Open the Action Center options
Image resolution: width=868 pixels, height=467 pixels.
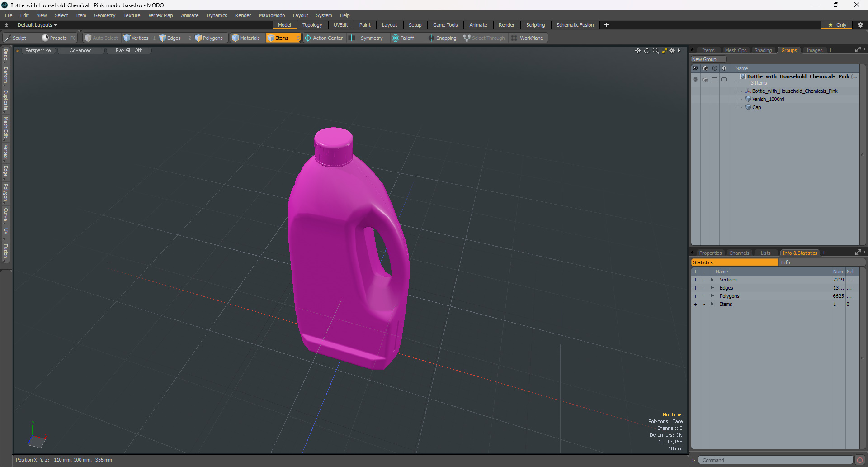coord(324,38)
